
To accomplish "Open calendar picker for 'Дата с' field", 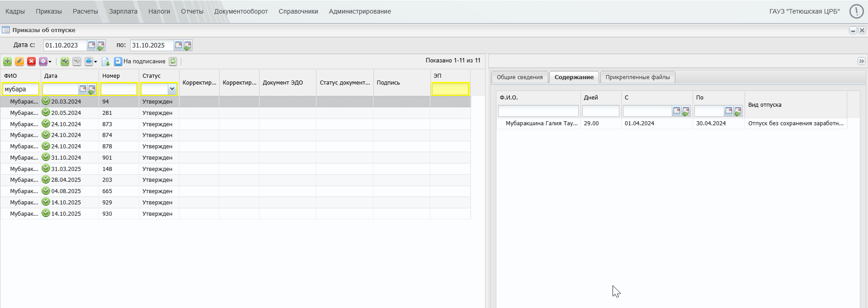I will (91, 45).
